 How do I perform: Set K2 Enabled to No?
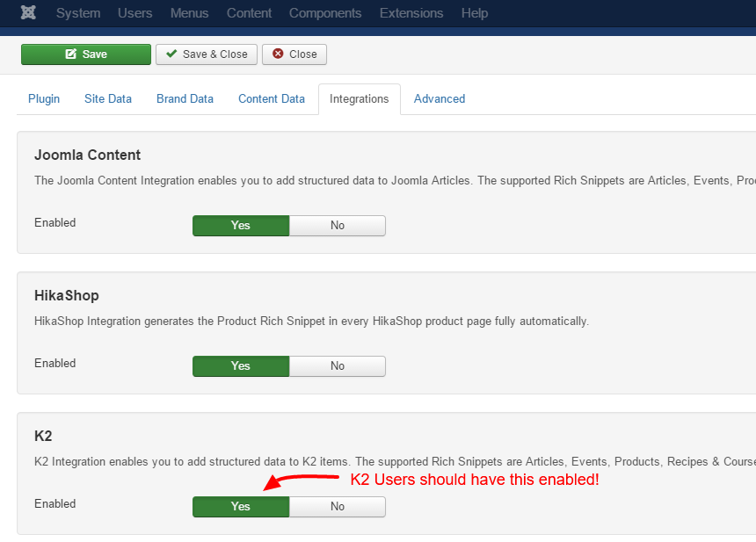pyautogui.click(x=338, y=507)
